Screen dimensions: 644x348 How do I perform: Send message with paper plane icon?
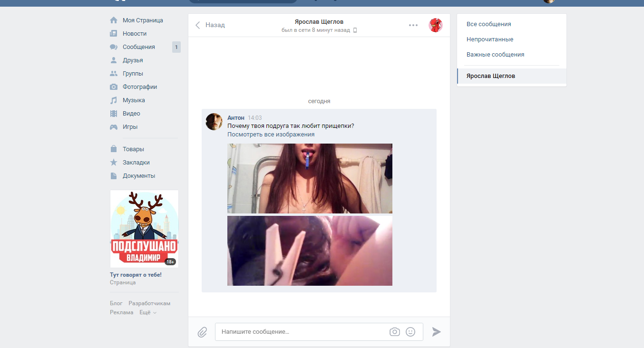click(437, 332)
